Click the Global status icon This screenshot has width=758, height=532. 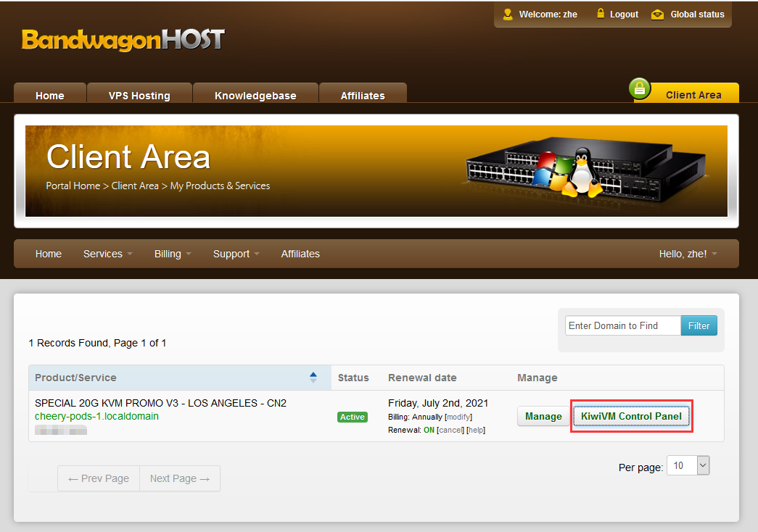point(657,14)
